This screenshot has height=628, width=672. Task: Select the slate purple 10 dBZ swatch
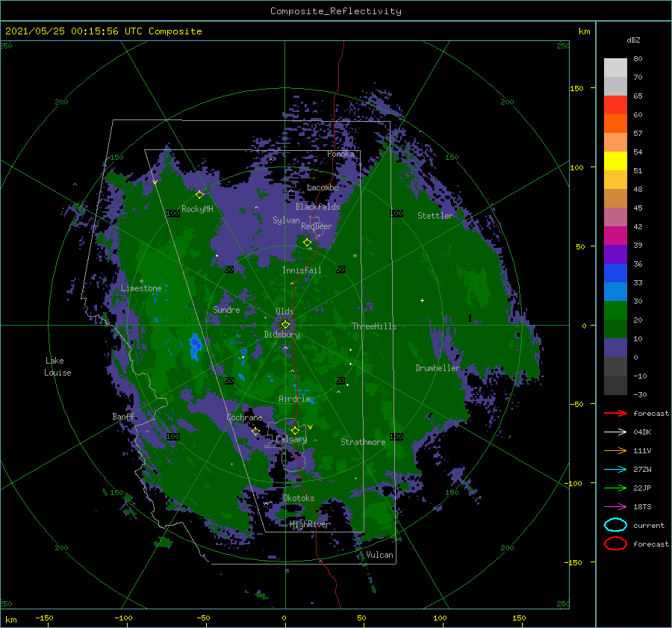pyautogui.click(x=615, y=347)
